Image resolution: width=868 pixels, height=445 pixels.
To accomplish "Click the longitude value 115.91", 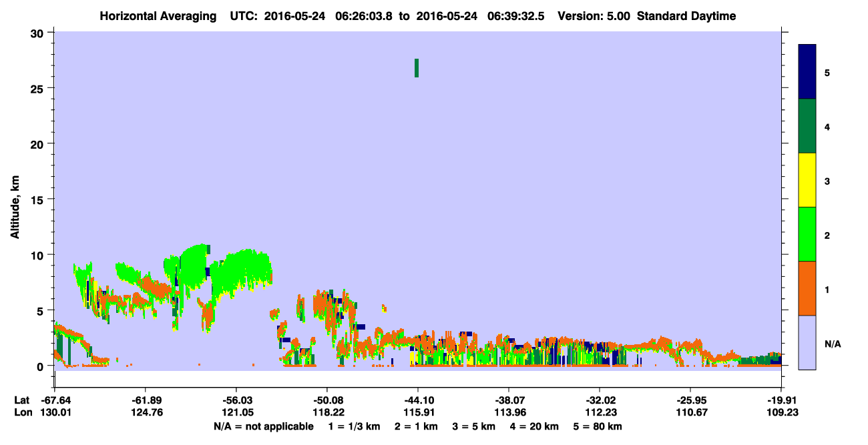I will [418, 412].
